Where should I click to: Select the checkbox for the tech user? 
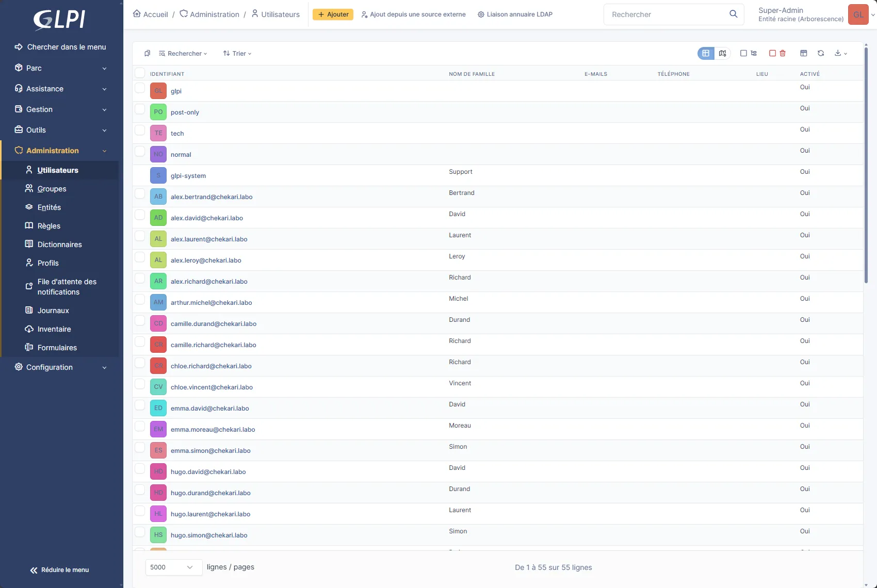140,130
